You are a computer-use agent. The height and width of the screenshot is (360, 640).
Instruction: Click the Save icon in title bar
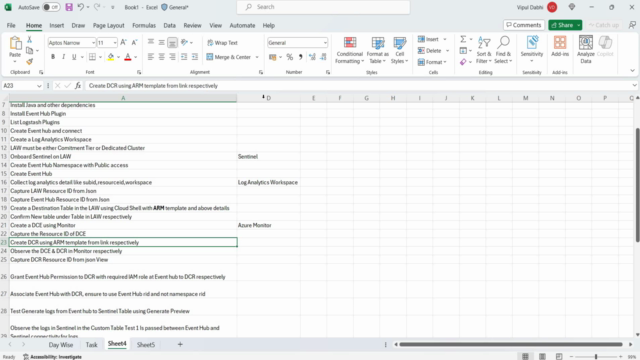point(69,7)
